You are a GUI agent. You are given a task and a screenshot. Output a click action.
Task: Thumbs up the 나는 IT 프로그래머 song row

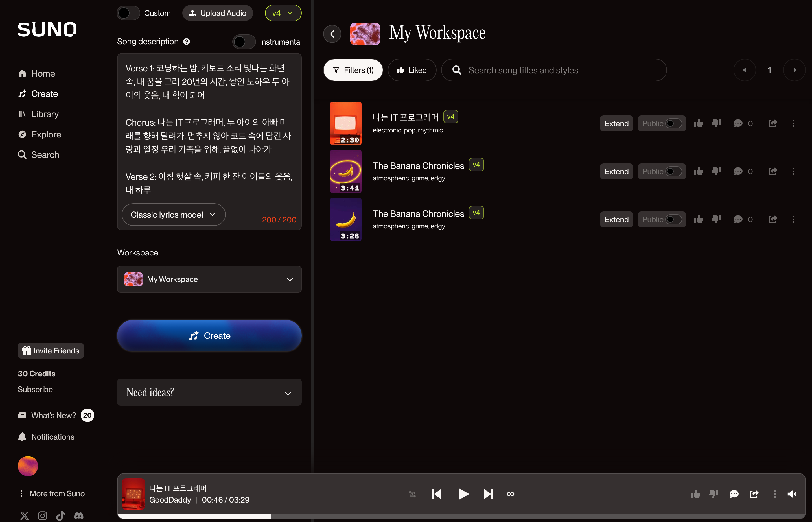click(698, 123)
